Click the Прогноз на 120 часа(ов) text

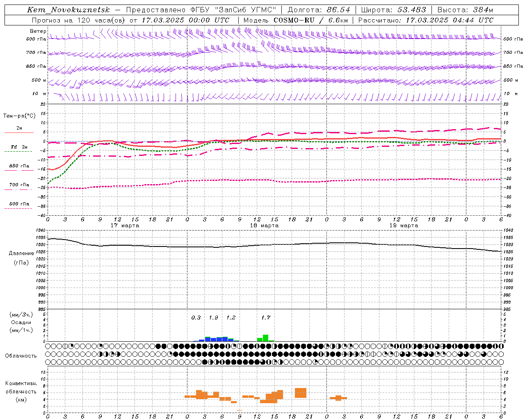[78, 20]
